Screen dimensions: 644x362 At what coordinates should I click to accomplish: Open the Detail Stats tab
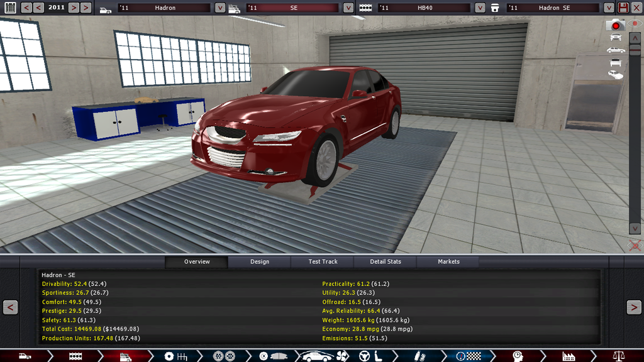[386, 261]
